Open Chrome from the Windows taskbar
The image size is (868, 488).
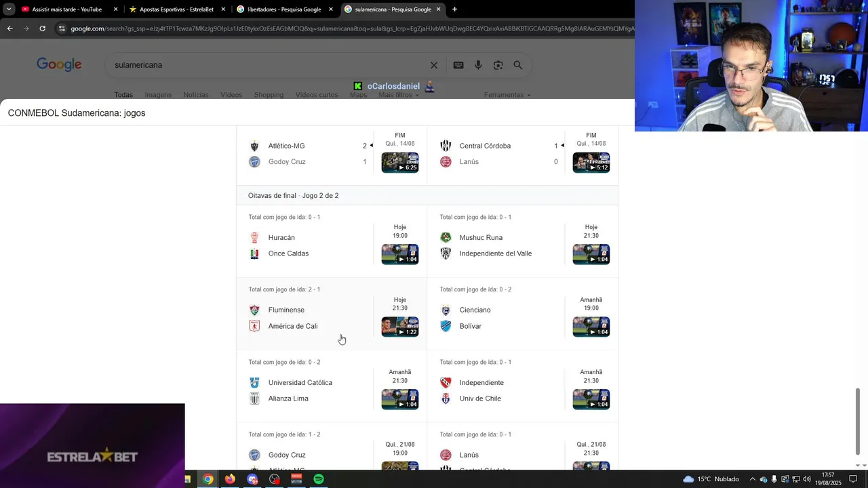(x=208, y=479)
